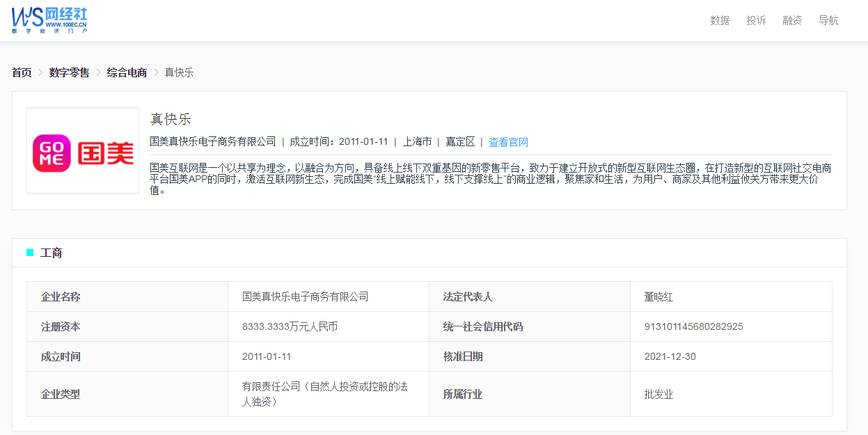Open the 导航 nav menu

coord(828,20)
